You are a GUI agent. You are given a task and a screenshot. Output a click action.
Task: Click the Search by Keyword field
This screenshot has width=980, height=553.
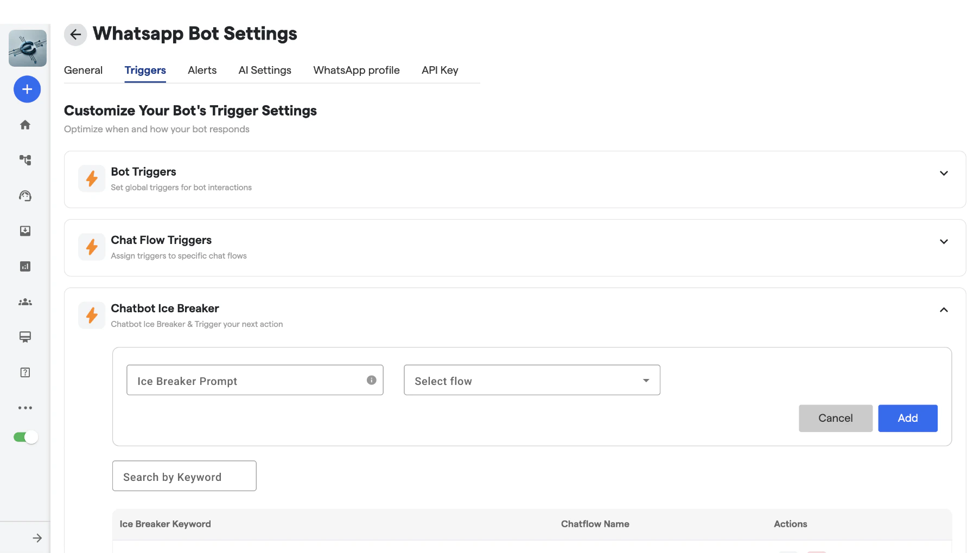184,476
